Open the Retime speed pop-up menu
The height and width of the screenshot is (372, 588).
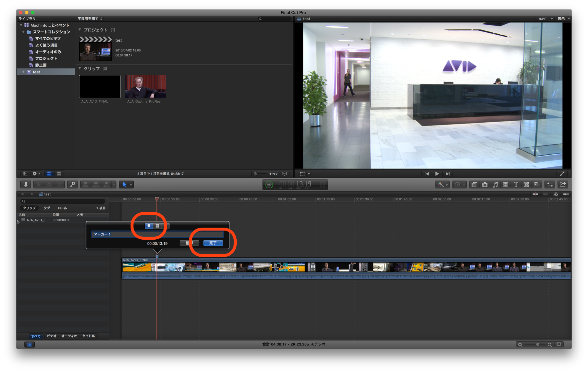[459, 185]
